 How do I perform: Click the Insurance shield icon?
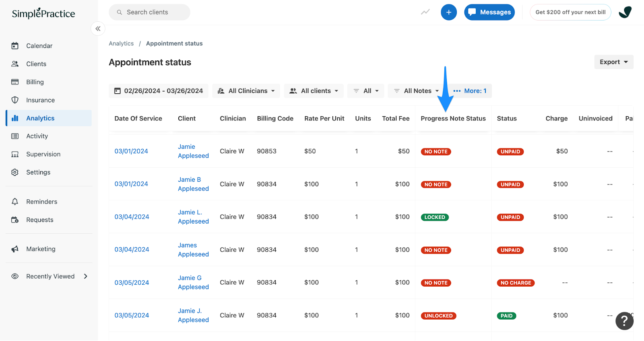click(15, 100)
